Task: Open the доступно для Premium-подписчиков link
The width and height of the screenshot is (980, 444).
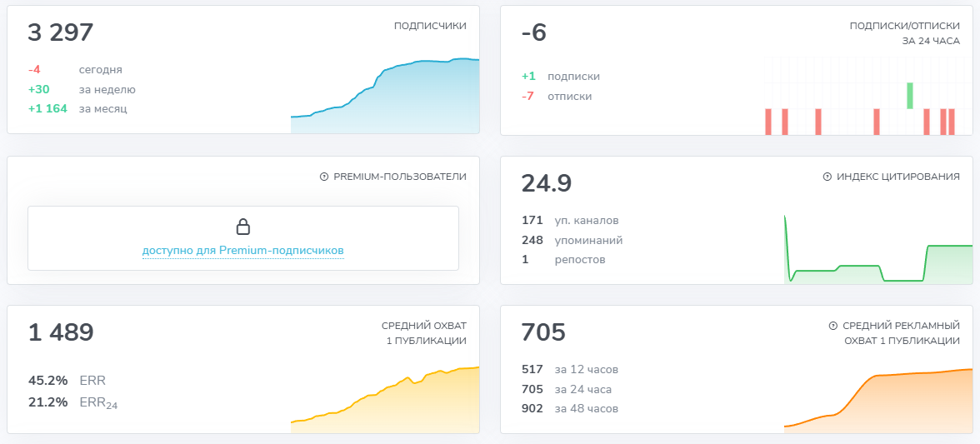Action: 243,251
